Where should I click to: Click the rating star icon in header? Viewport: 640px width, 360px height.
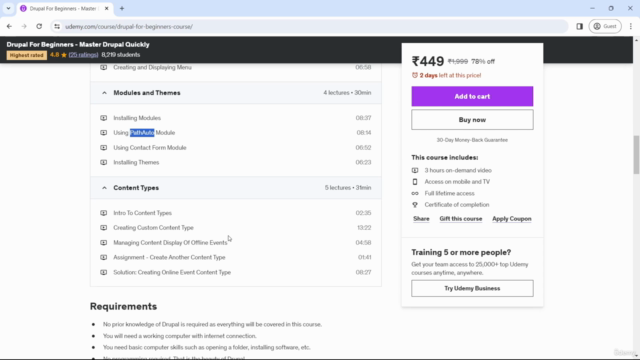(64, 55)
